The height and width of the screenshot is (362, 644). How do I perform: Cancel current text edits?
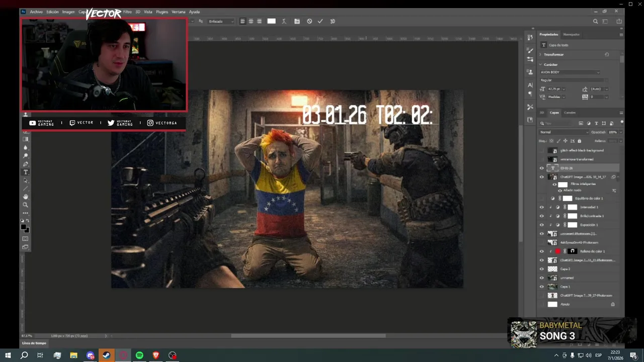click(x=309, y=21)
